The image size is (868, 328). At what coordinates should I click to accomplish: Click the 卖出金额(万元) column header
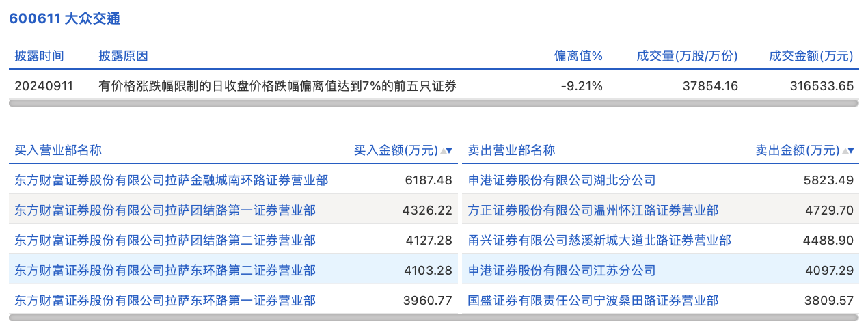pyautogui.click(x=797, y=150)
